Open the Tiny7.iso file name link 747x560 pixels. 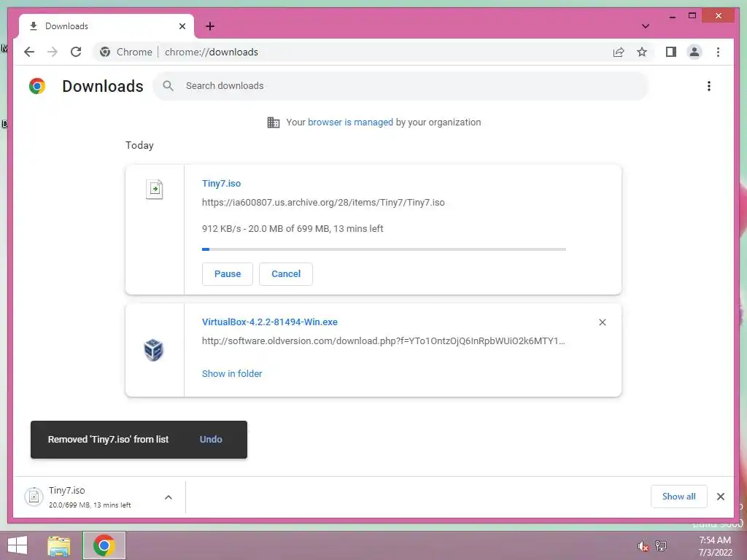[x=221, y=183]
